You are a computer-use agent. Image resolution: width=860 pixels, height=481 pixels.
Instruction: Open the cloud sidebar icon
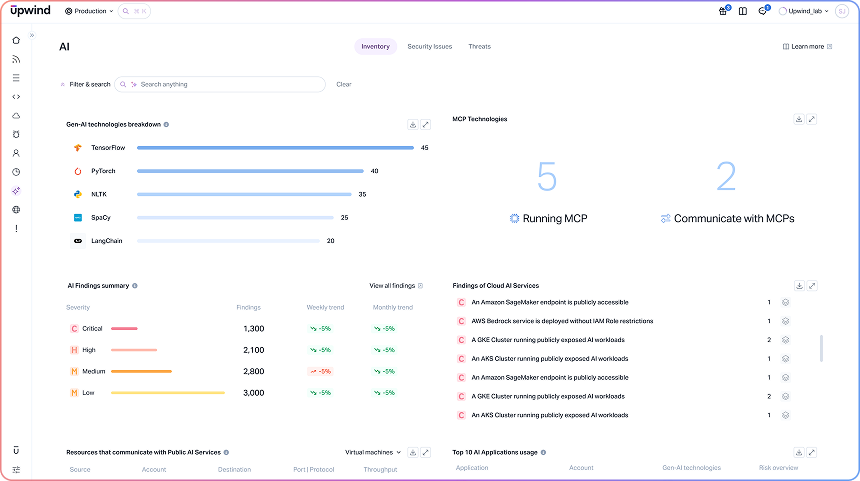16,116
